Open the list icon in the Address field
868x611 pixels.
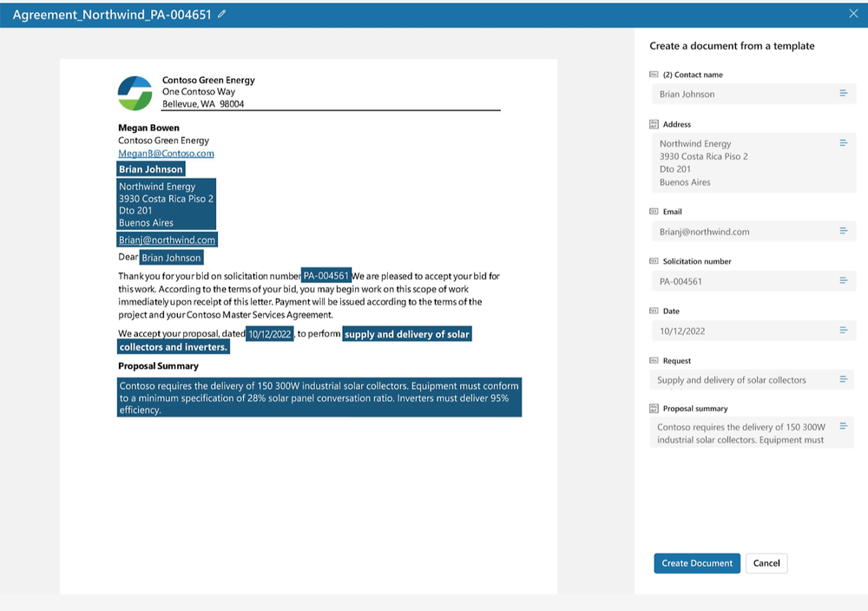click(843, 143)
